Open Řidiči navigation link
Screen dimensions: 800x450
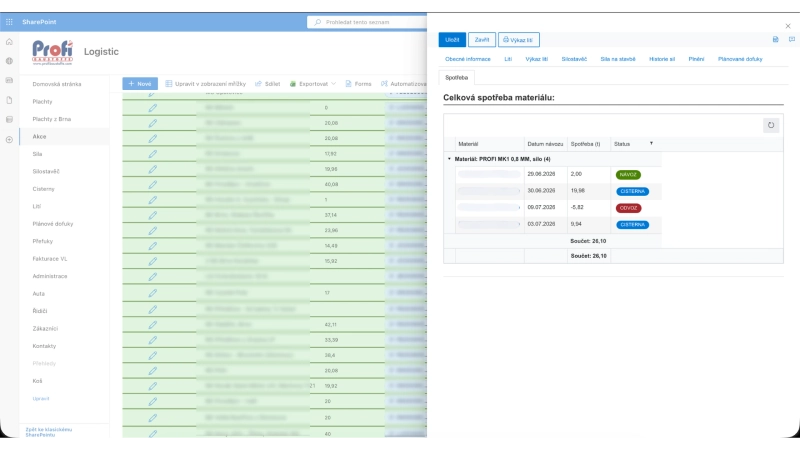(x=39, y=311)
